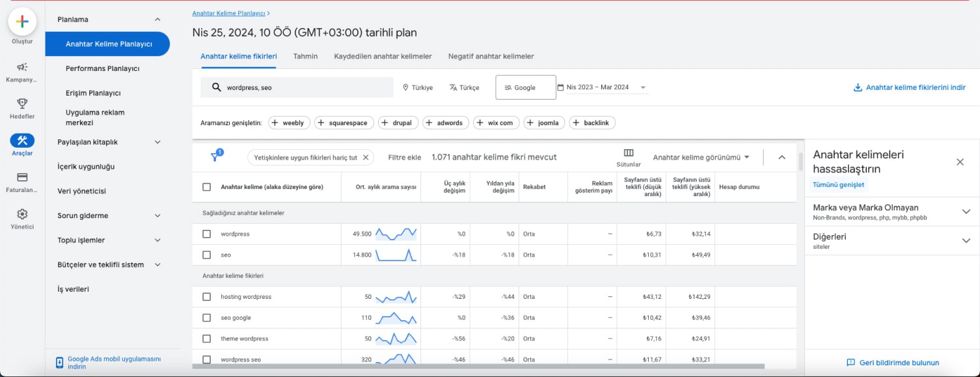980x377 pixels.
Task: Open Kaydedilen anahtar kelimeler tab
Action: point(383,57)
